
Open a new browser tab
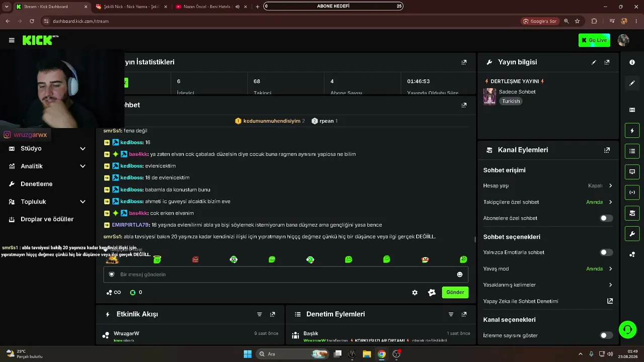[x=258, y=7]
